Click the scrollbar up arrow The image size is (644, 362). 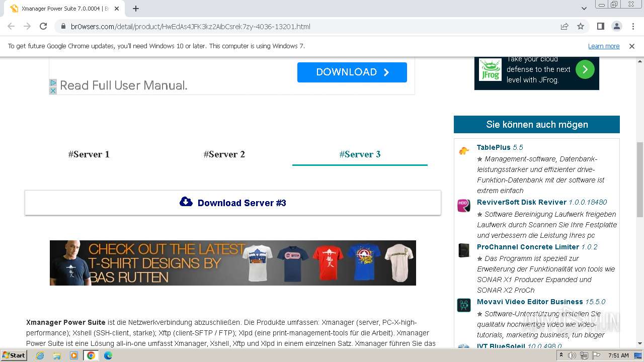[x=640, y=60]
